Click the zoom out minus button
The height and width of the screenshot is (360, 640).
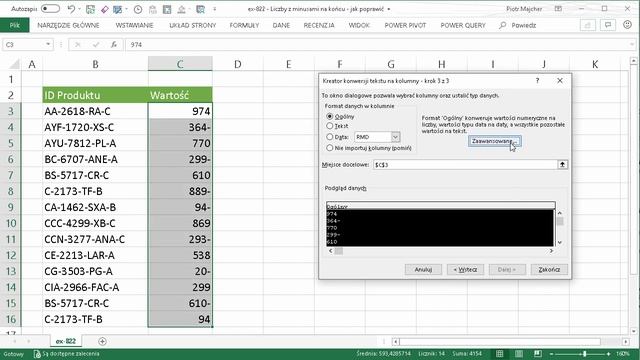coord(551,354)
